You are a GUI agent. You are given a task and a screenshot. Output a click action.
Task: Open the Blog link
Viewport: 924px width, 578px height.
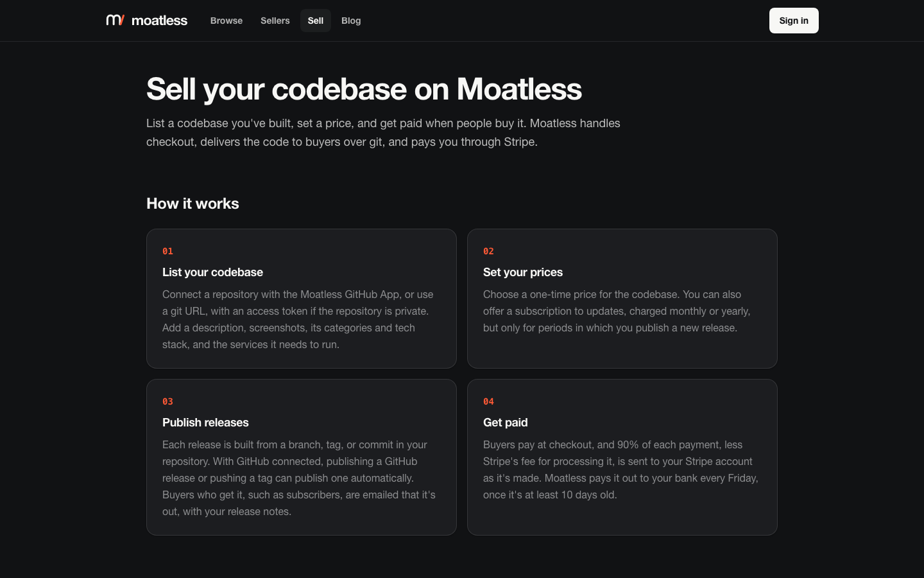coord(351,21)
